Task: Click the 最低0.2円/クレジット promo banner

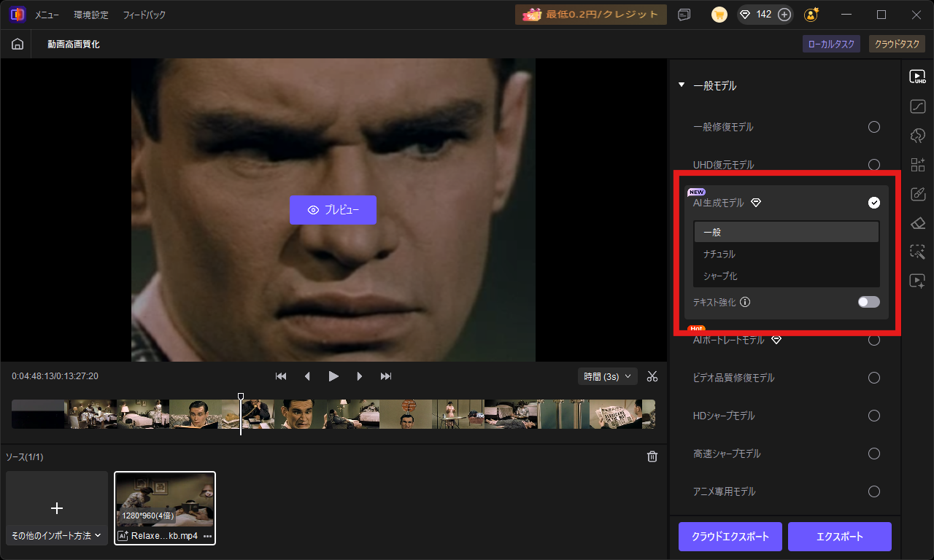Action: pos(591,15)
